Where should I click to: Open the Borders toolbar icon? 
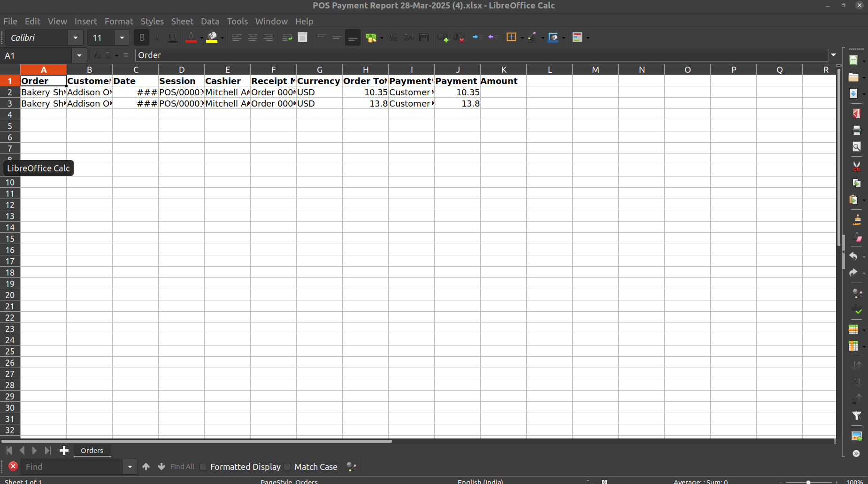coord(512,38)
